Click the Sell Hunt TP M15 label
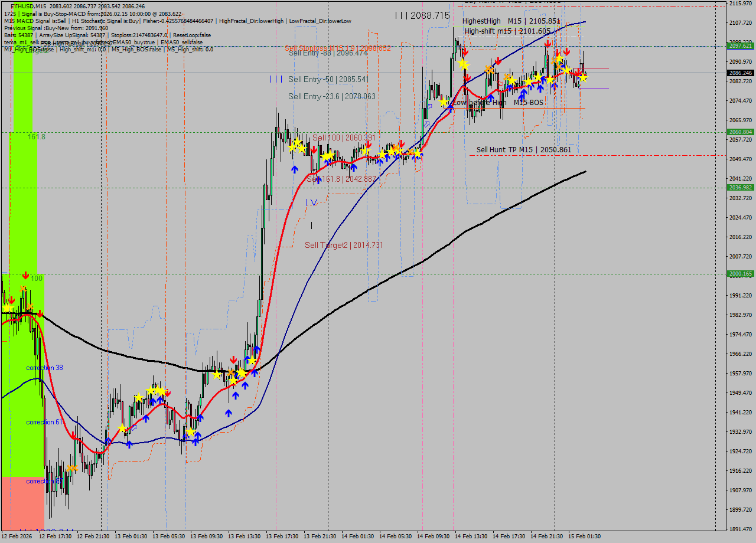 pyautogui.click(x=523, y=150)
